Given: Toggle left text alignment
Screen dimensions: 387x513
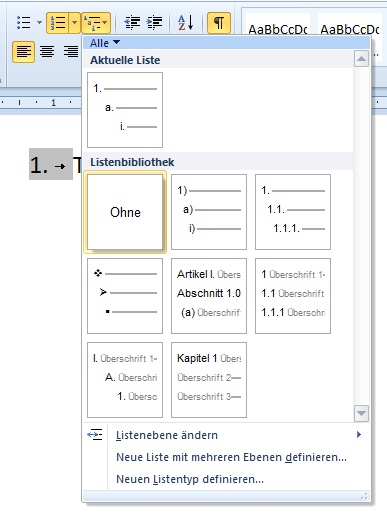Looking at the screenshot, I should pos(23,52).
